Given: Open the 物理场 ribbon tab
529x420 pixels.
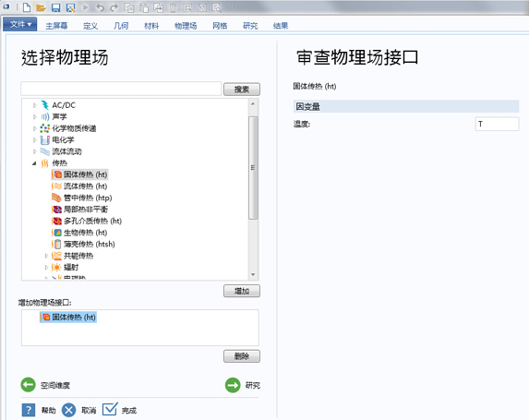Looking at the screenshot, I should 186,26.
